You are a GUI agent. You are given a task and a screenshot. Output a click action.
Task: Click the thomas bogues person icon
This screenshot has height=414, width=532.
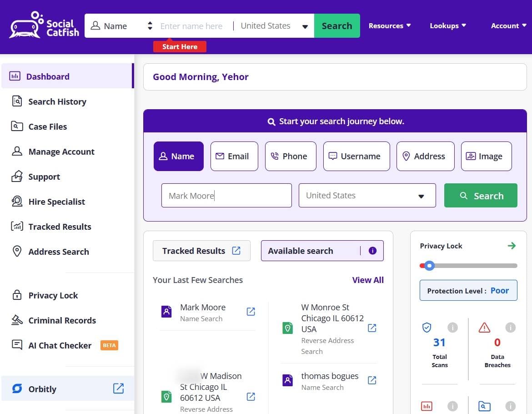coord(287,380)
